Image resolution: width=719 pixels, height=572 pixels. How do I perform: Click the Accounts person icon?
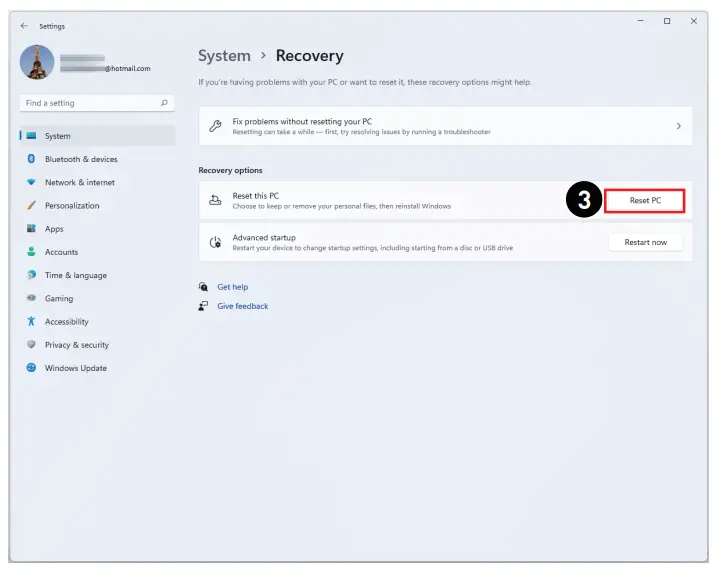pos(31,252)
